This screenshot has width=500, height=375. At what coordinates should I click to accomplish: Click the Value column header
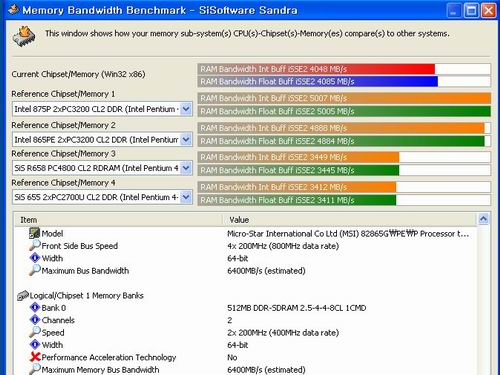tap(349, 220)
